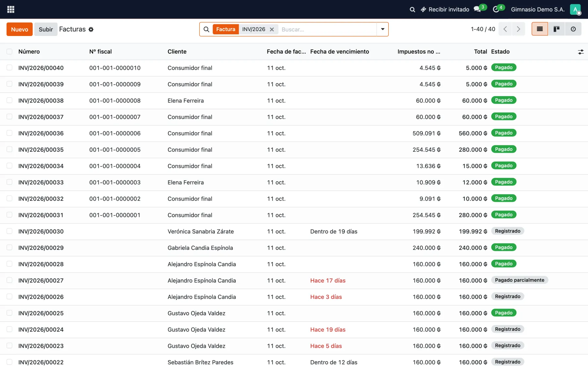Sort by the Total column header
The height and width of the screenshot is (368, 588).
481,52
